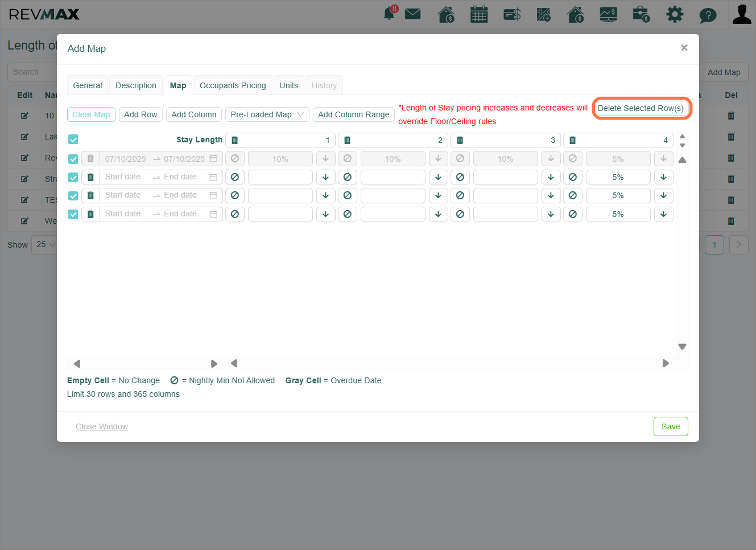
Task: Toggle the select-all checkbox next to Stay Length
Action: coord(73,139)
